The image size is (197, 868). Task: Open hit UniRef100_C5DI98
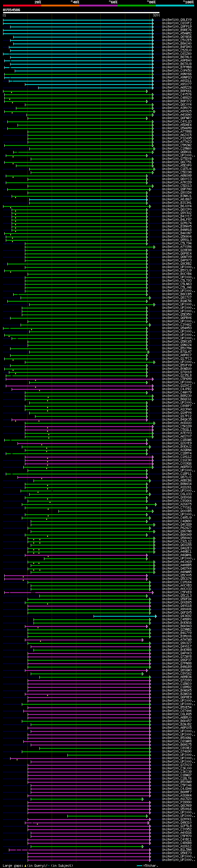[177, 172]
